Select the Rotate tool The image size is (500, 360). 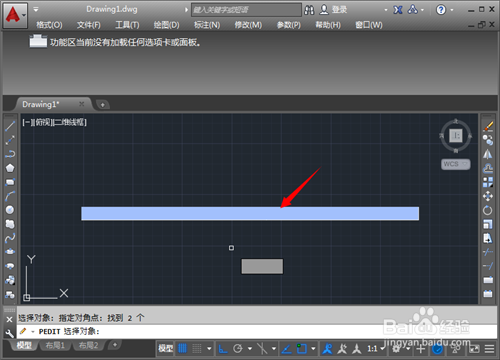(x=488, y=210)
